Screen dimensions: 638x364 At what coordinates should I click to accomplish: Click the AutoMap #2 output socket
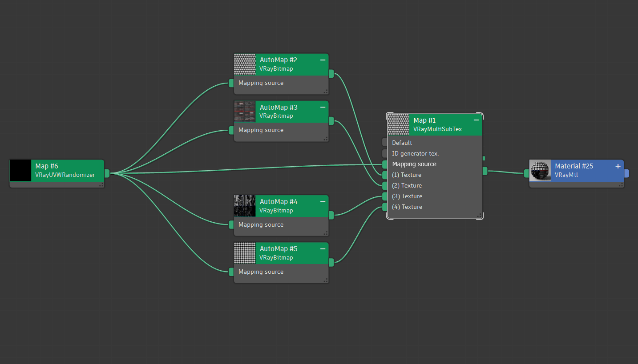pyautogui.click(x=331, y=74)
